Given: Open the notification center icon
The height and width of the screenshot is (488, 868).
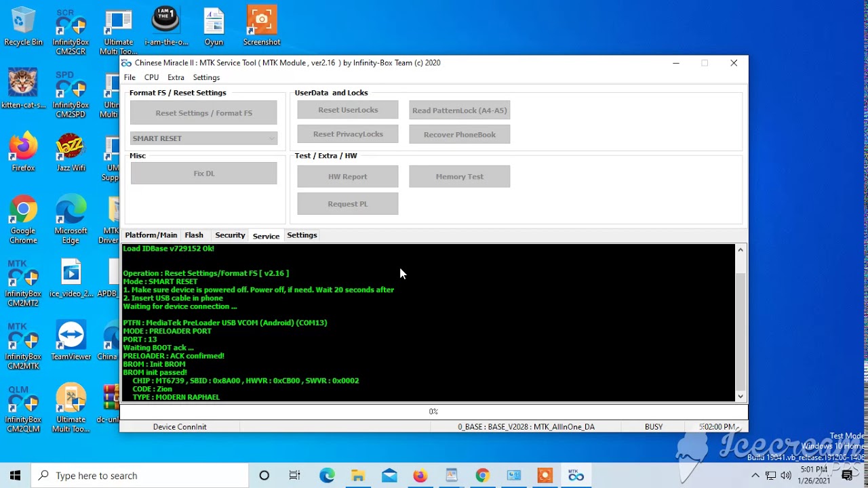Looking at the screenshot, I should [847, 476].
